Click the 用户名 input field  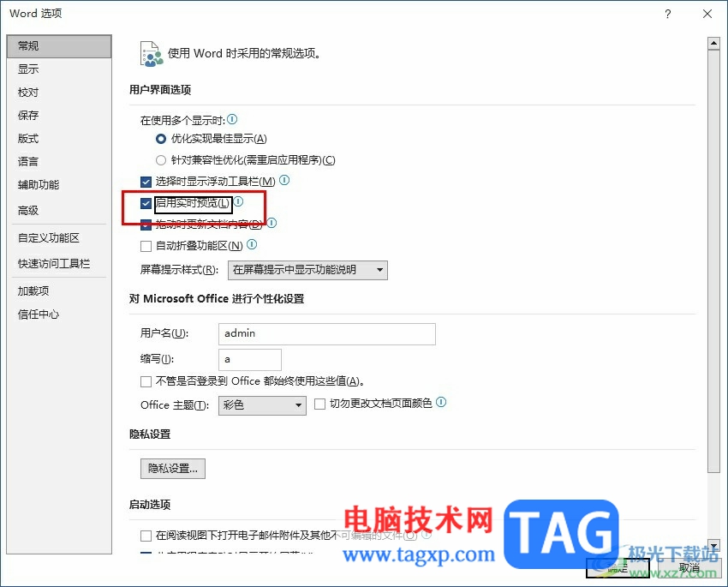click(327, 334)
